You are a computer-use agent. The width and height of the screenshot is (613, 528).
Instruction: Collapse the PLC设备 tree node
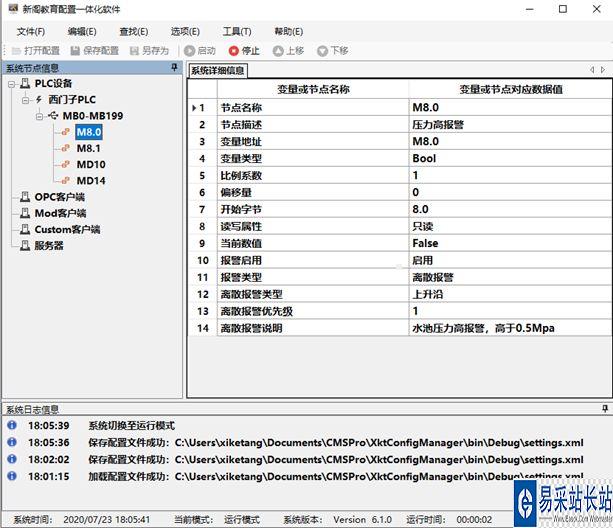coord(11,84)
